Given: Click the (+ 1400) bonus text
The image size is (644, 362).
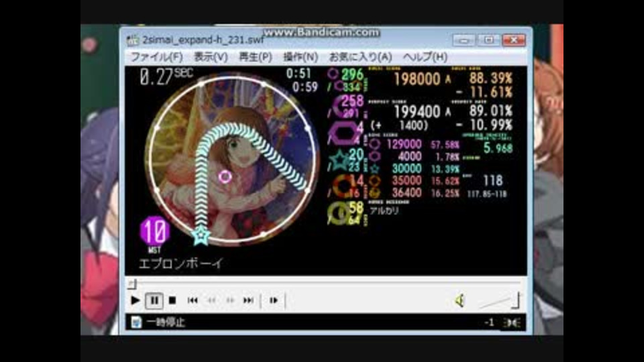Looking at the screenshot, I should coord(399,125).
